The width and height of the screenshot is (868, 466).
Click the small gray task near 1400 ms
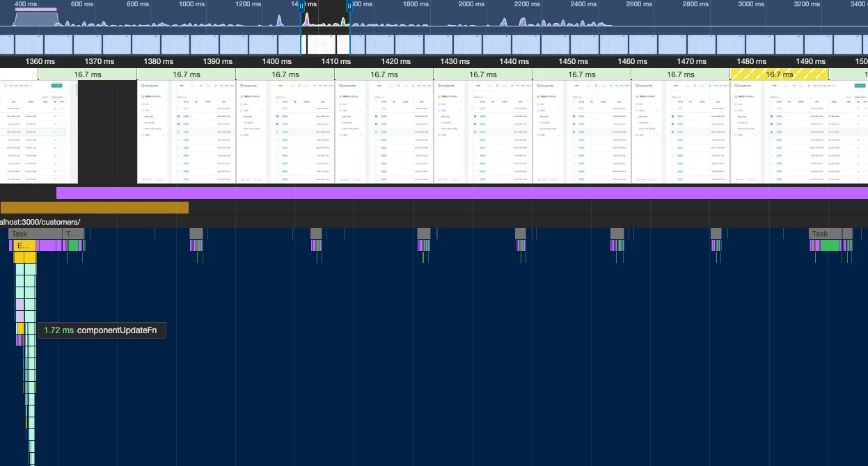point(316,234)
